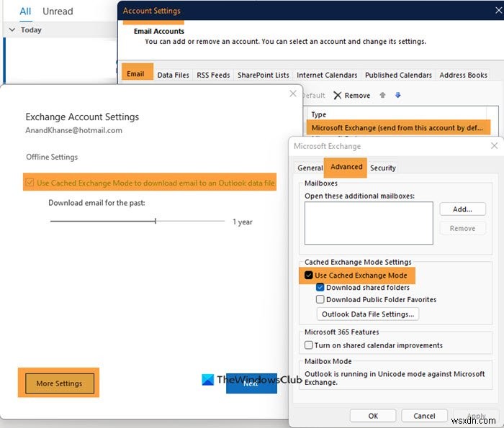
Task: Show Unread messages filter
Action: click(x=58, y=12)
